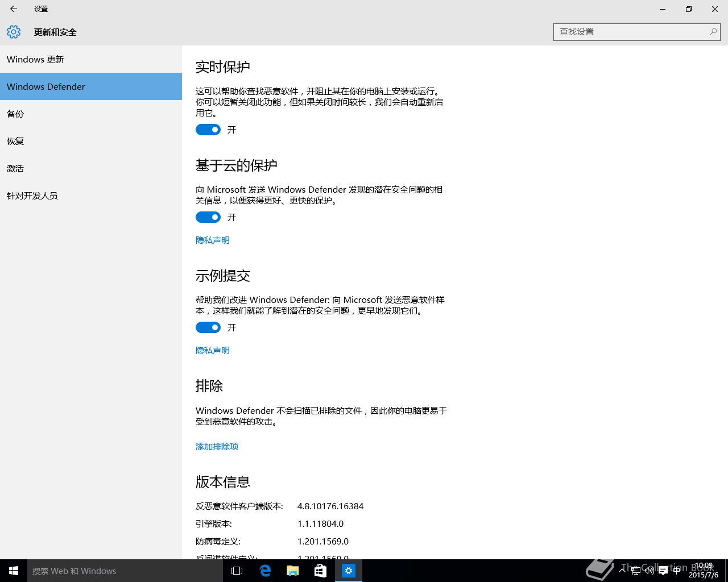
Task: Close the Settings window
Action: [x=715, y=9]
